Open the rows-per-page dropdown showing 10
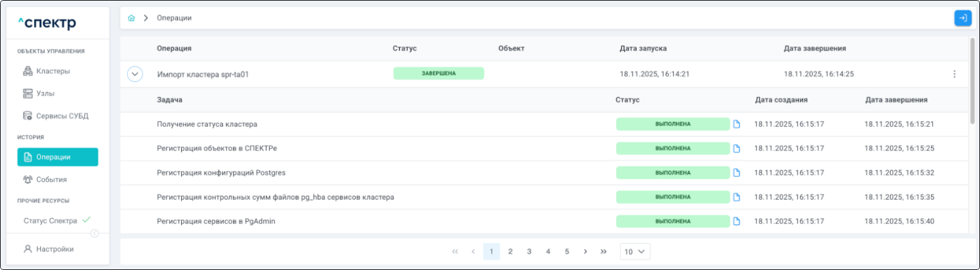Viewport: 980px width, 270px height. click(635, 251)
